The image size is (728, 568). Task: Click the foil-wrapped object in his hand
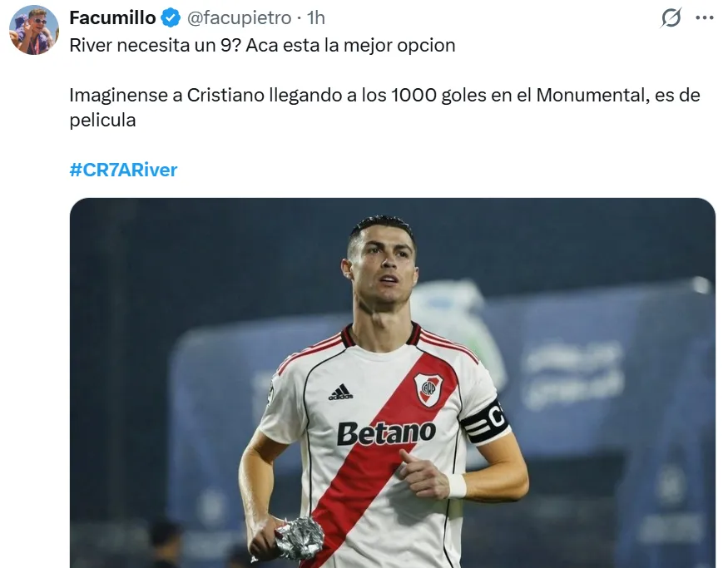click(x=299, y=538)
